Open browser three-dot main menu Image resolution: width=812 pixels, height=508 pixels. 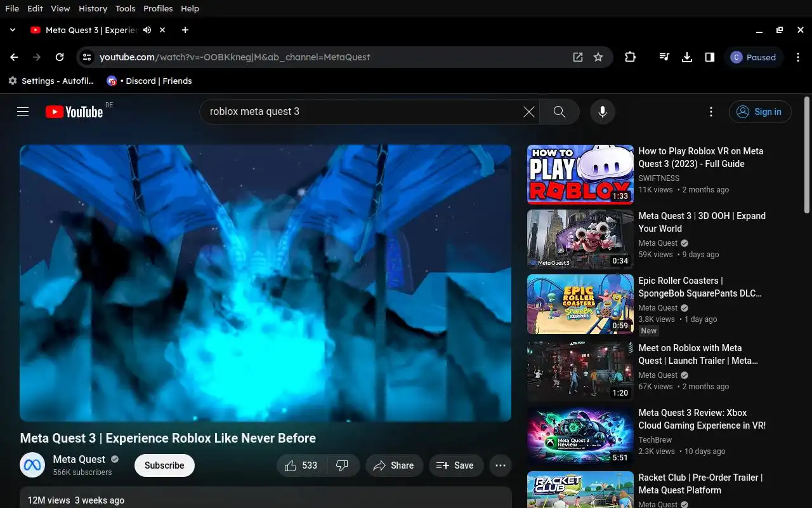(799, 57)
